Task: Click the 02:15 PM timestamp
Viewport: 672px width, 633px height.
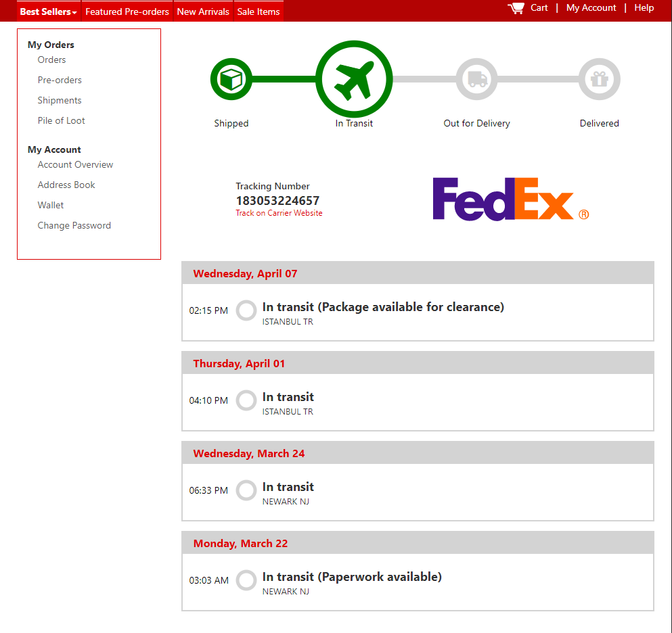Action: (x=208, y=310)
